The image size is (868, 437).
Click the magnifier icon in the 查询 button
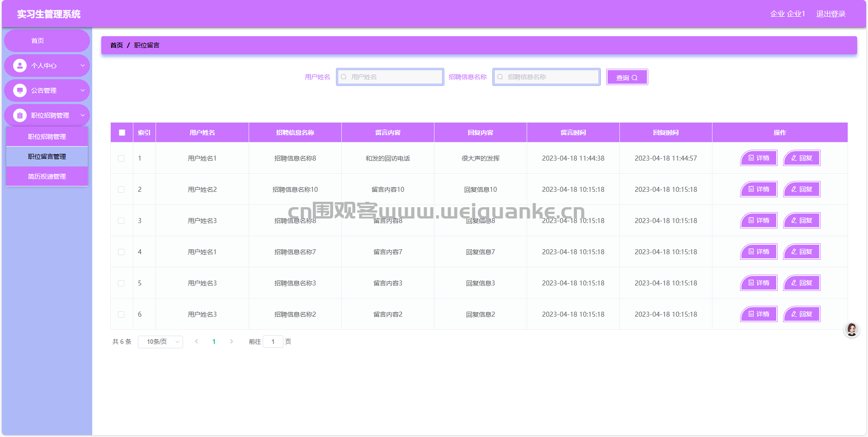point(636,77)
